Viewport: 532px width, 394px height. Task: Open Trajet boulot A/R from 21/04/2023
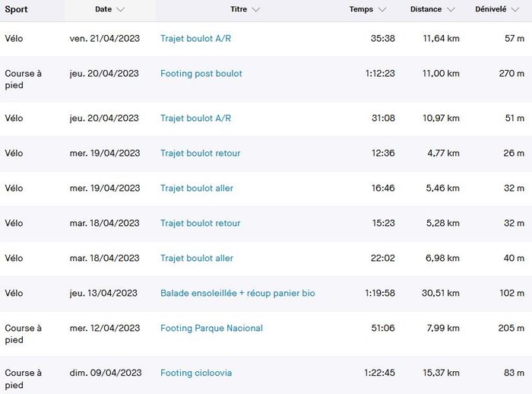pyautogui.click(x=195, y=39)
